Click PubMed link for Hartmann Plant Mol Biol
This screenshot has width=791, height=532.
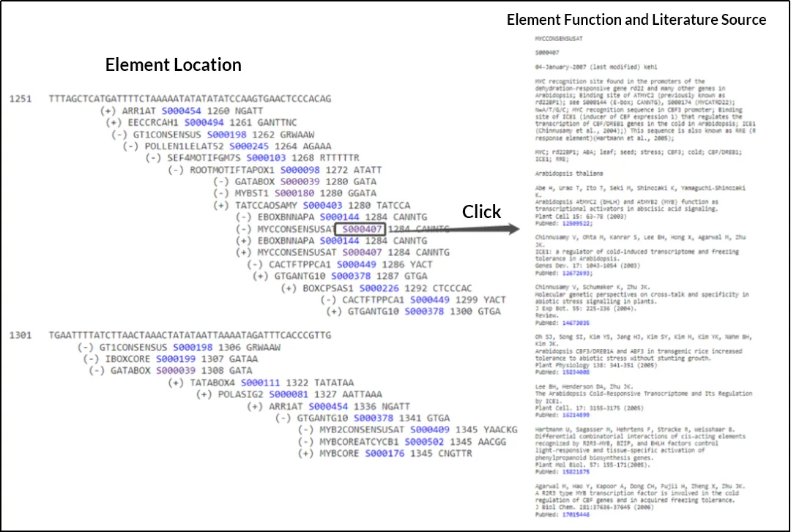pyautogui.click(x=576, y=472)
